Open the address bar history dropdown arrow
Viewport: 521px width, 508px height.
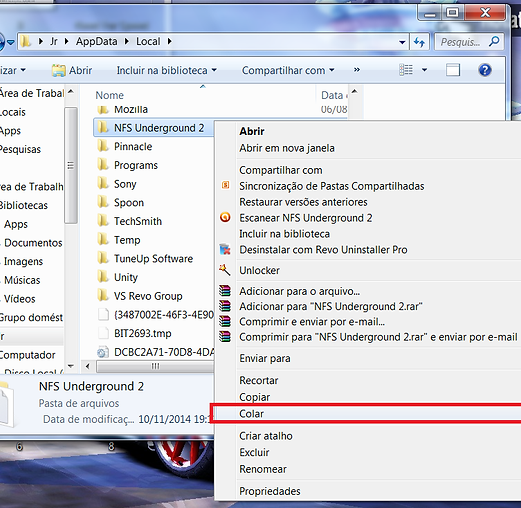coord(402,42)
